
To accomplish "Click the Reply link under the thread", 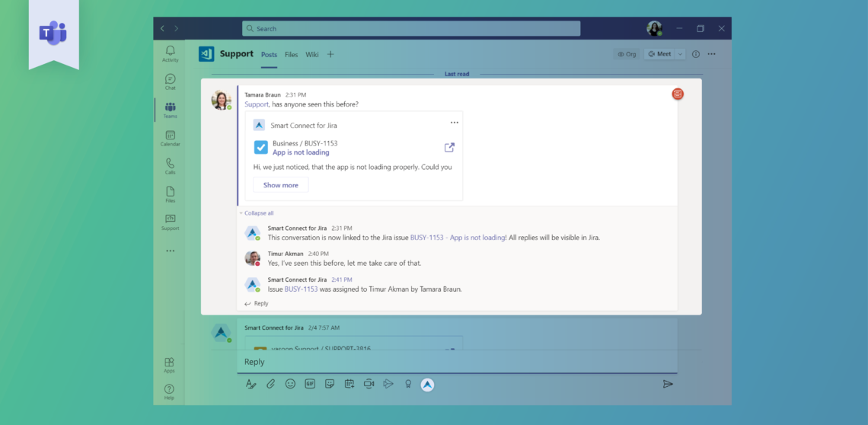I will (x=260, y=303).
